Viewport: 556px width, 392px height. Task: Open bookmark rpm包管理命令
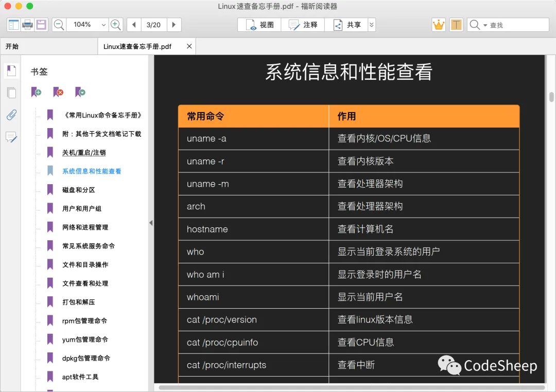click(x=85, y=321)
